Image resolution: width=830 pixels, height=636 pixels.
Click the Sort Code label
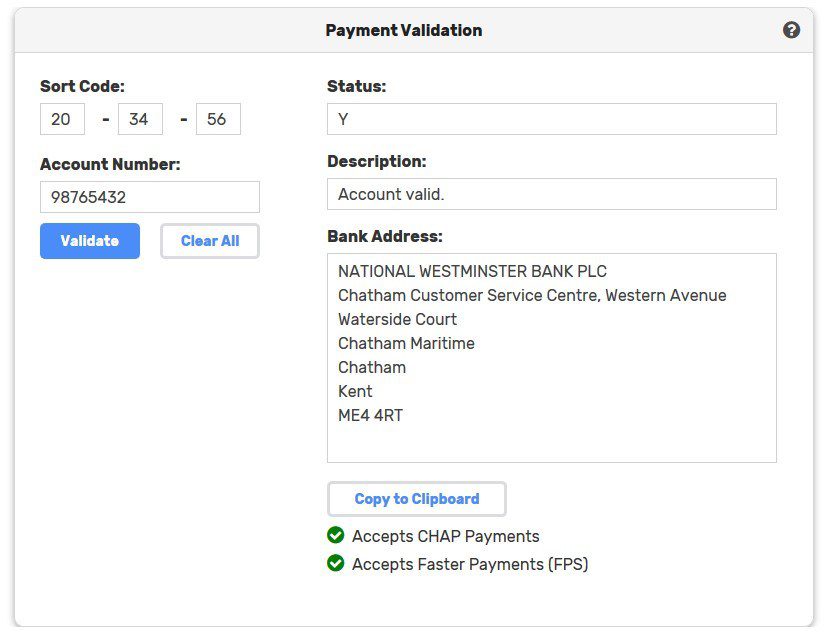tap(82, 86)
